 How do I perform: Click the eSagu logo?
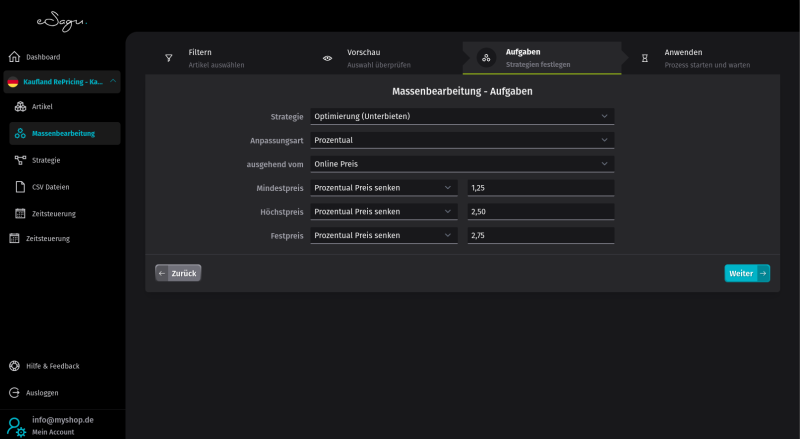(x=62, y=22)
